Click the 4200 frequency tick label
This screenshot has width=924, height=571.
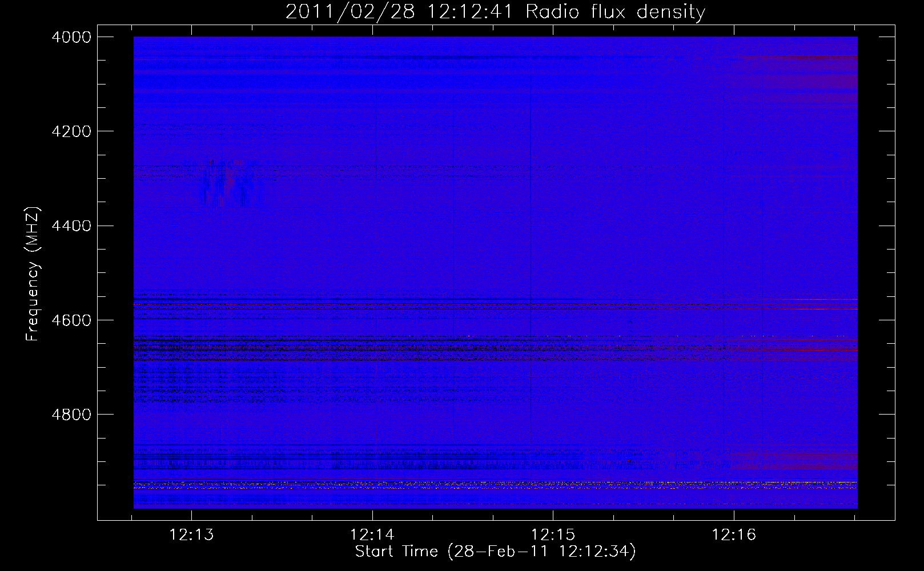point(71,131)
